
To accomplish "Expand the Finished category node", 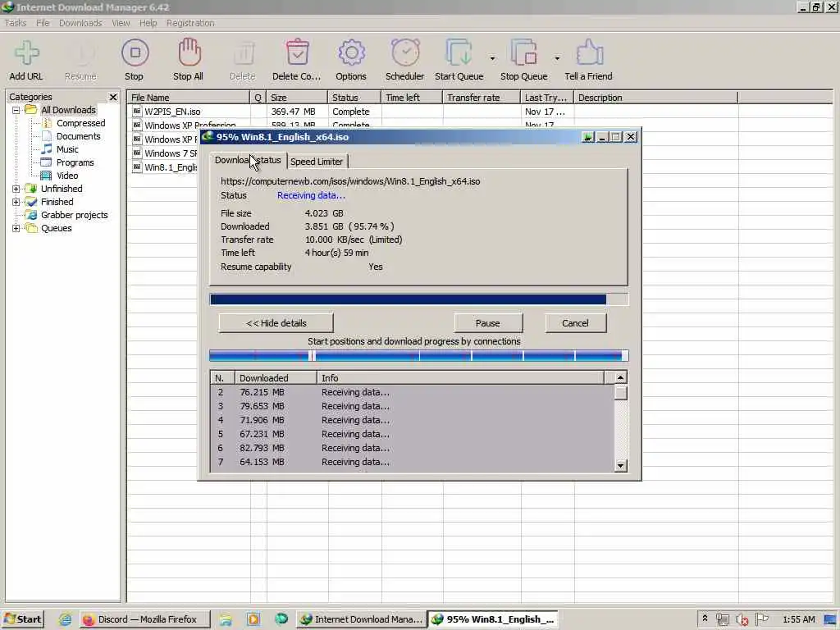I will coord(16,202).
